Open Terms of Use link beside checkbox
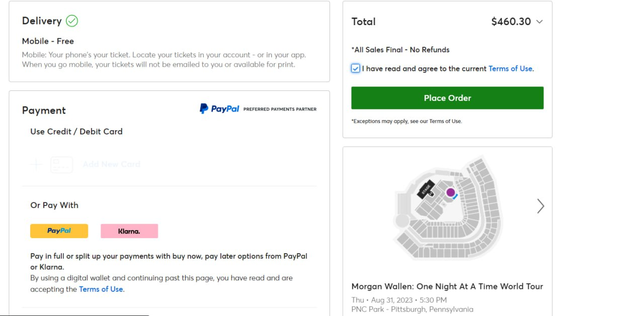 pyautogui.click(x=510, y=69)
